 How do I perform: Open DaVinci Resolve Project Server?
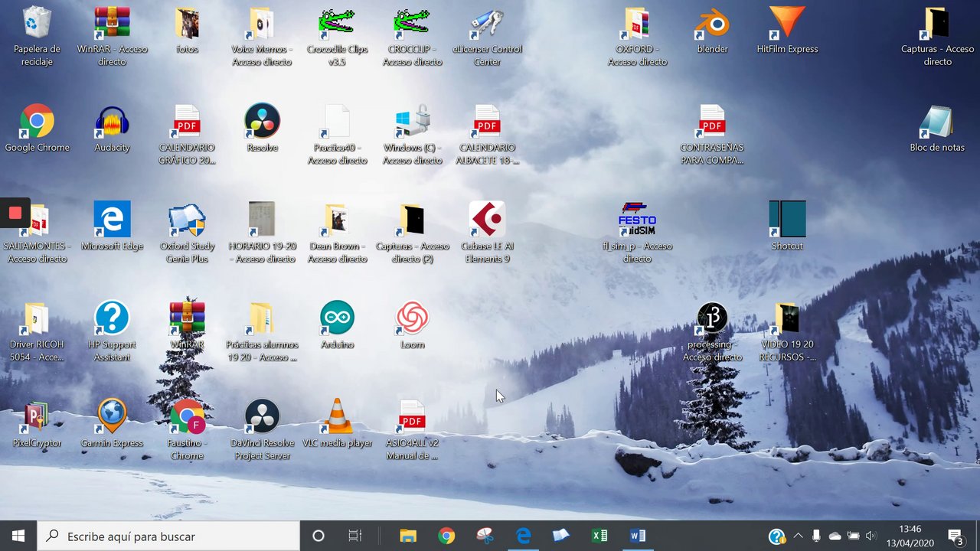[262, 430]
